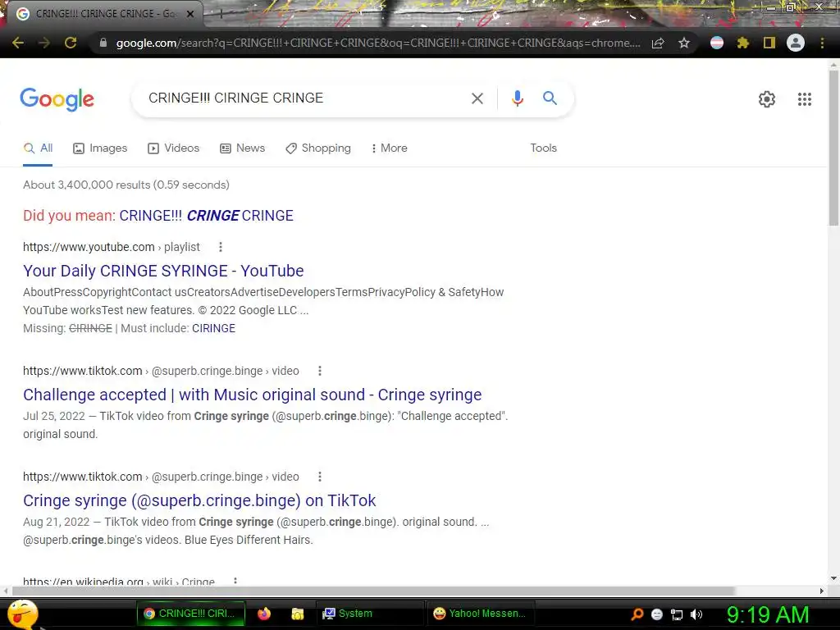
Task: Submit search with magnifier icon
Action: coord(550,98)
